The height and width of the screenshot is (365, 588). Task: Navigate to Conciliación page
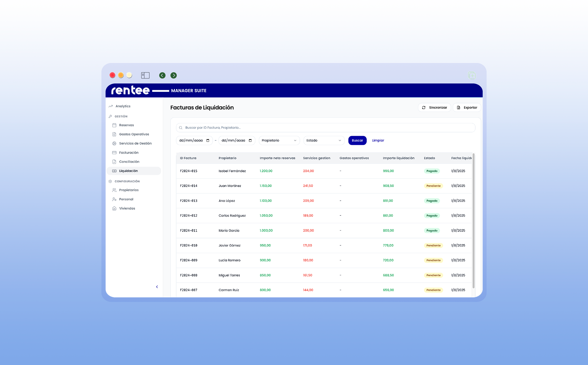click(x=129, y=162)
